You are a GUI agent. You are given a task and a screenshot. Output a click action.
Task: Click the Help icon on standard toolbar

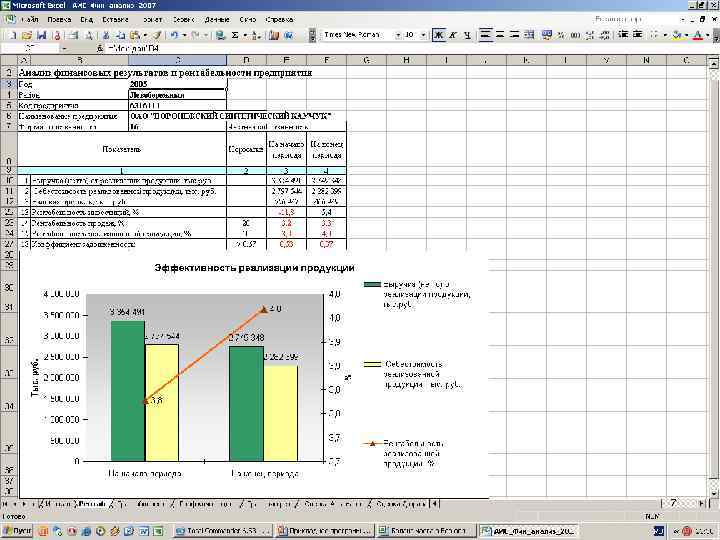click(x=289, y=35)
